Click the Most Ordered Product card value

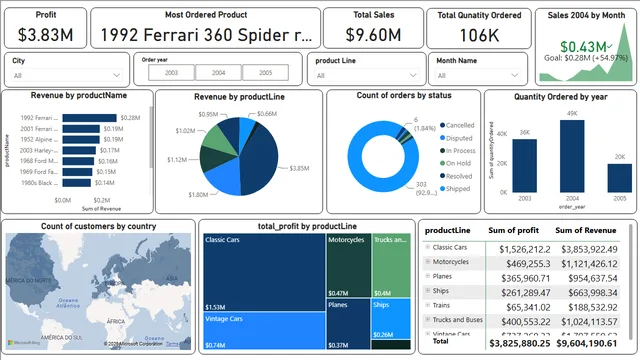pos(206,35)
